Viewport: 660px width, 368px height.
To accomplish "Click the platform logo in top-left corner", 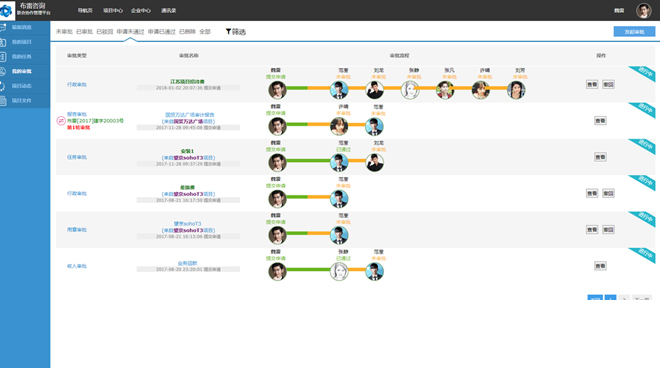I will [7, 11].
